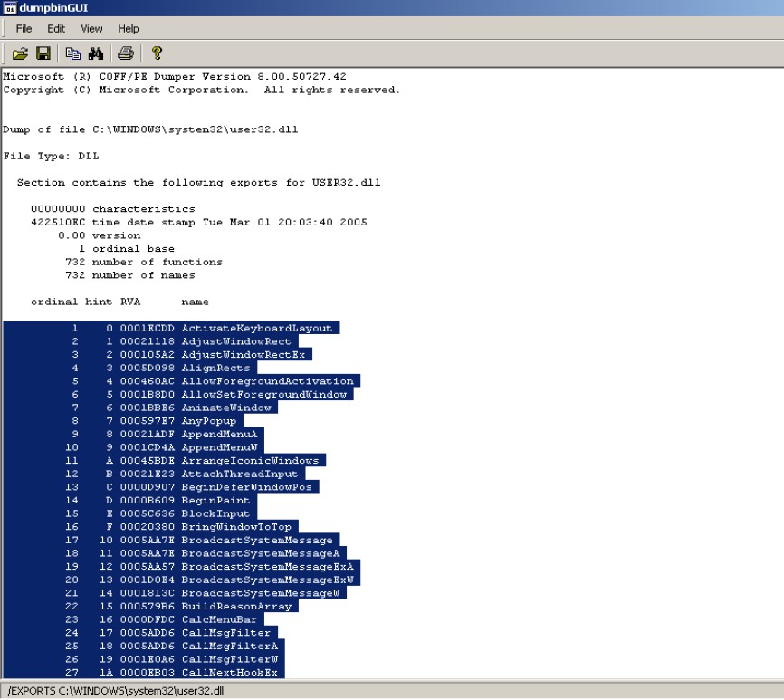The height and width of the screenshot is (700, 784).
Task: Click the Help question mark icon
Action: [157, 53]
